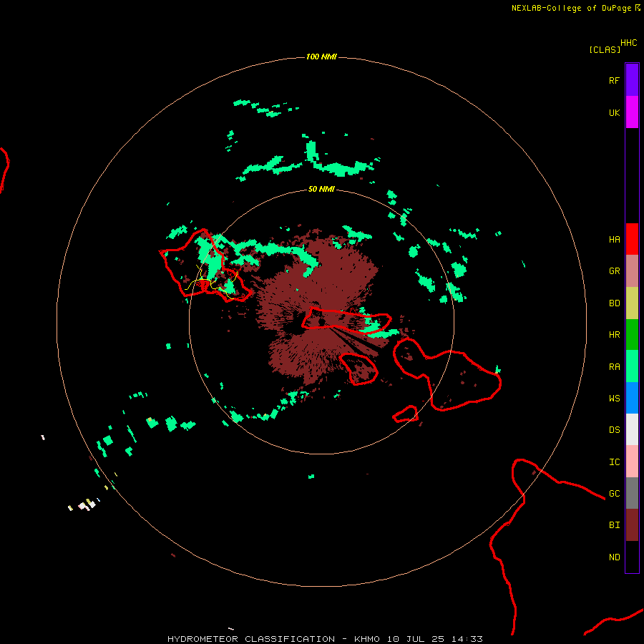Click the WS legend label
Viewport: 644px width, 644px height.
pos(614,399)
